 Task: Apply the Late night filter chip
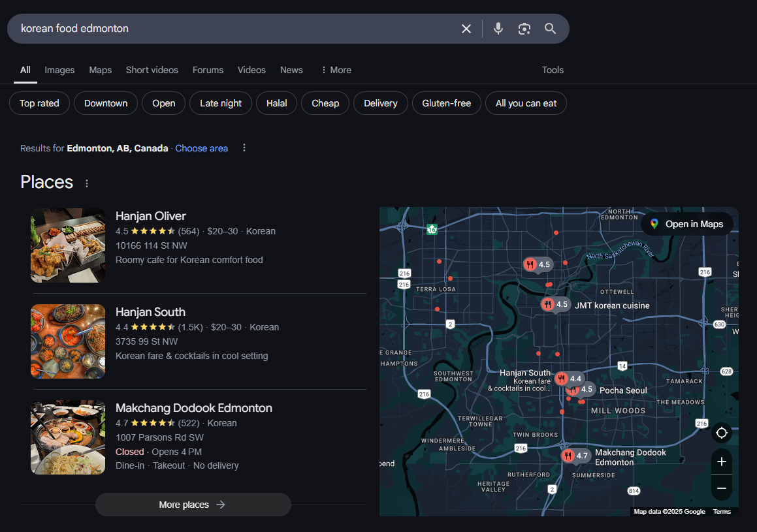(221, 103)
